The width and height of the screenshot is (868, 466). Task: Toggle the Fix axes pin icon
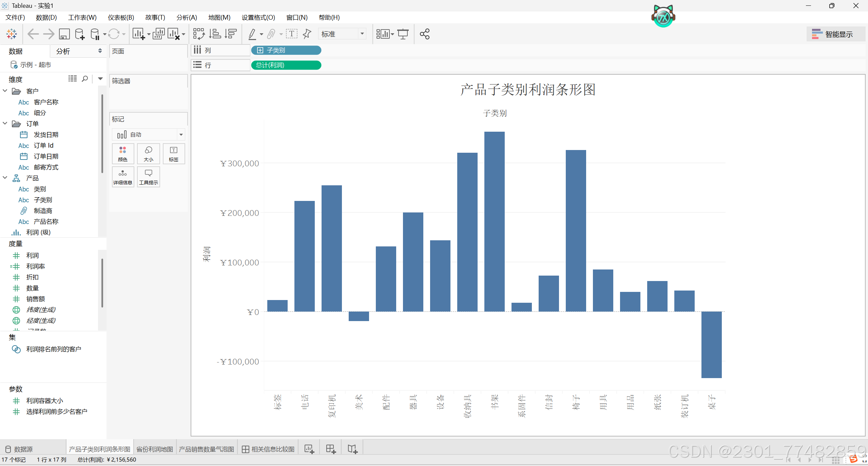click(307, 34)
